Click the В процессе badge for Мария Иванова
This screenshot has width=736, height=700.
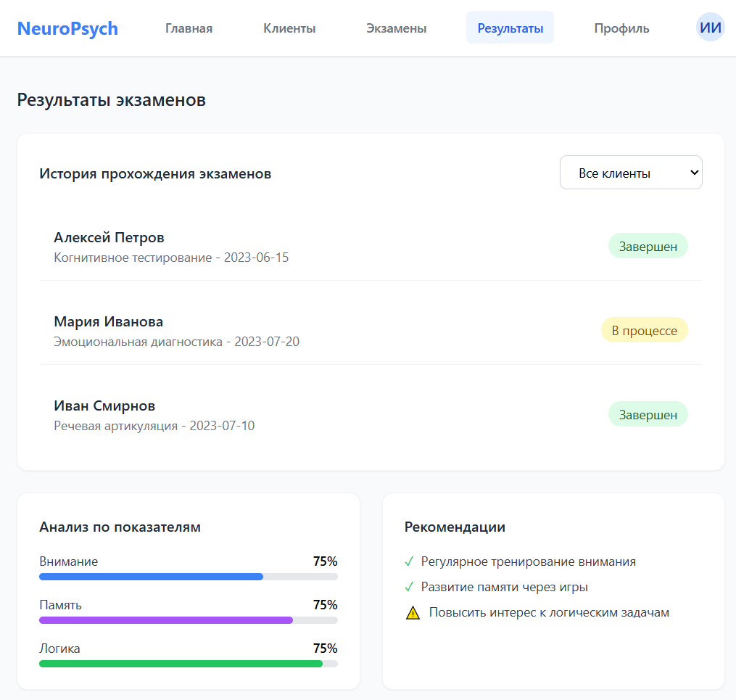644,330
